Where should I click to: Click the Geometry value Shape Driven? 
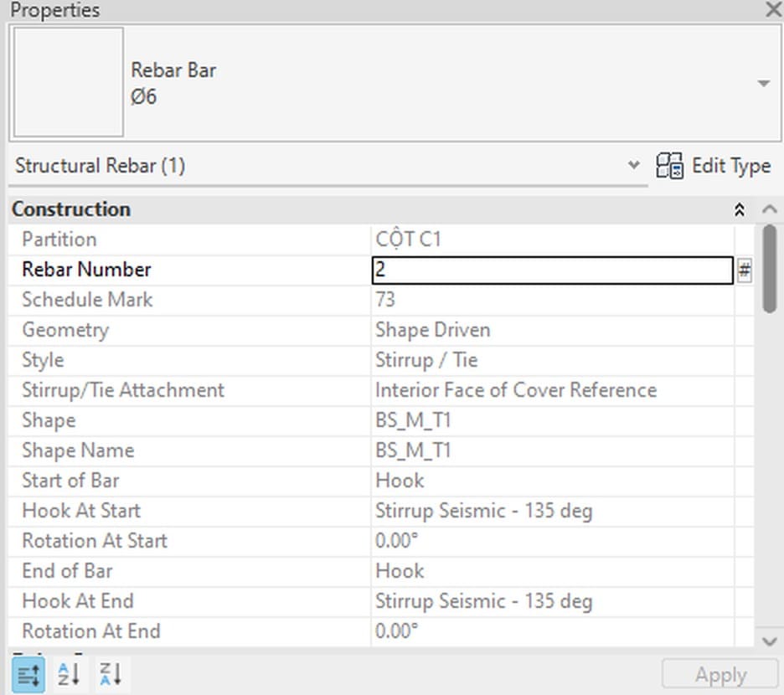pyautogui.click(x=432, y=330)
